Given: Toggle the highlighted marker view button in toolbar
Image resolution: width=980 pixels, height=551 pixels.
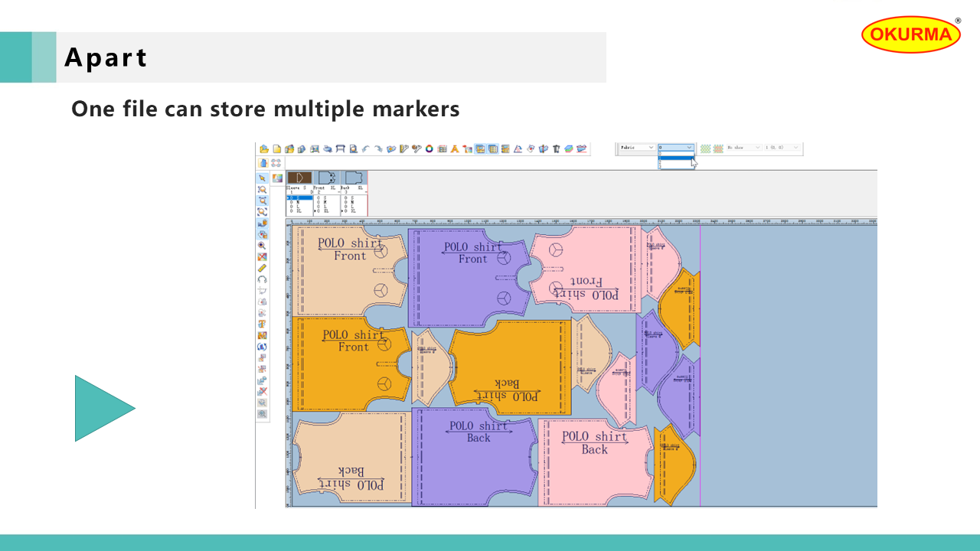Looking at the screenshot, I should [x=480, y=148].
